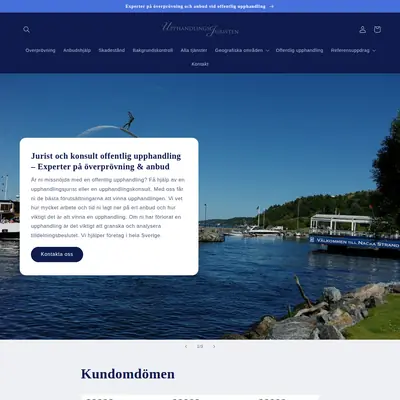Open the shopping cart icon
Viewport: 400px width, 400px height.
pyautogui.click(x=377, y=30)
